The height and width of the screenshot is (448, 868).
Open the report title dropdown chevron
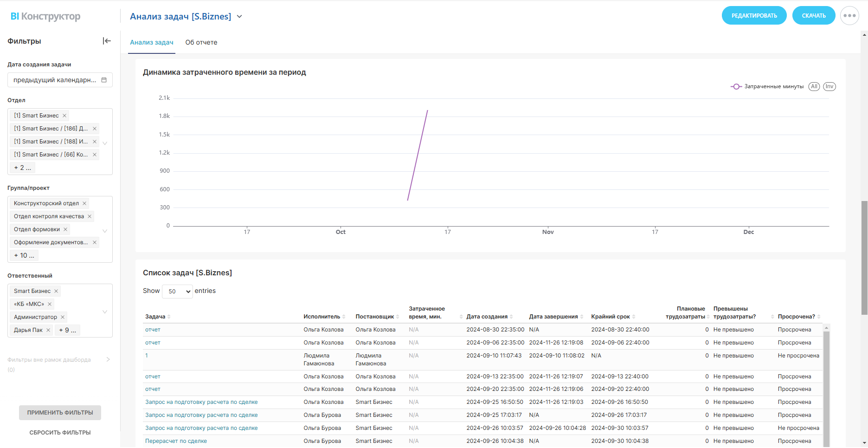[x=239, y=17]
